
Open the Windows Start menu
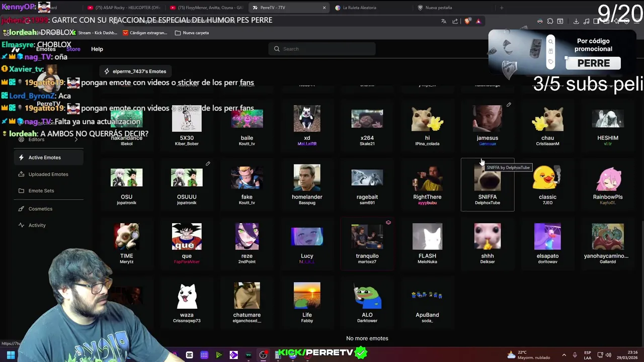[x=11, y=355]
